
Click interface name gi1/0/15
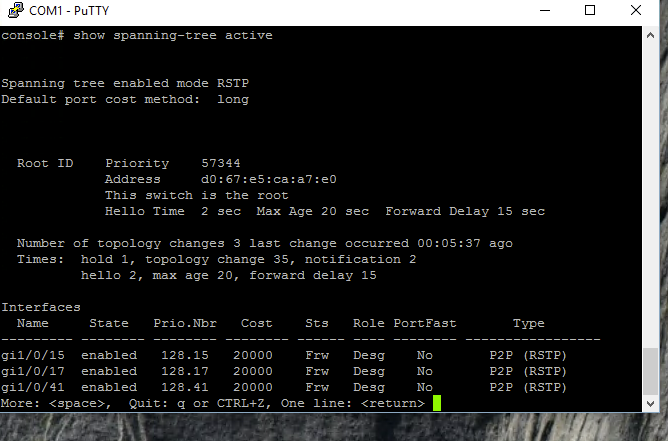(x=33, y=355)
